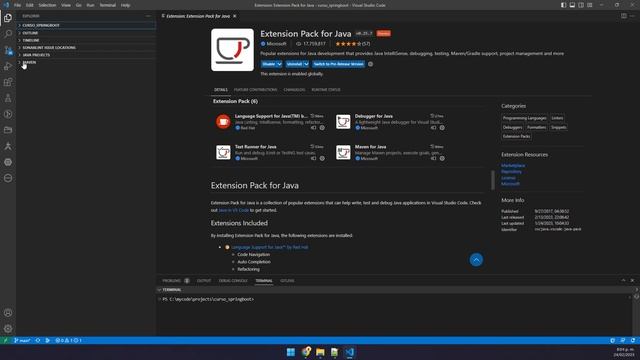Open the Accounts icon in activity bar

8,313
